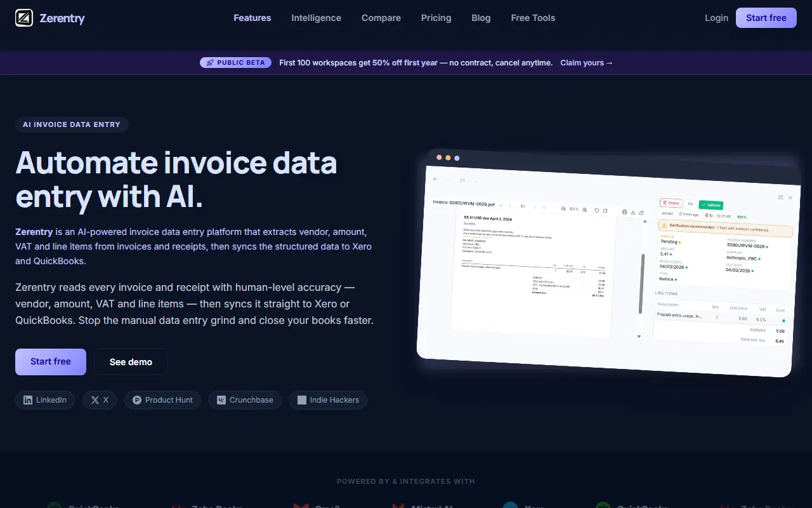Click the See demo button
This screenshot has height=508, width=812.
point(131,362)
